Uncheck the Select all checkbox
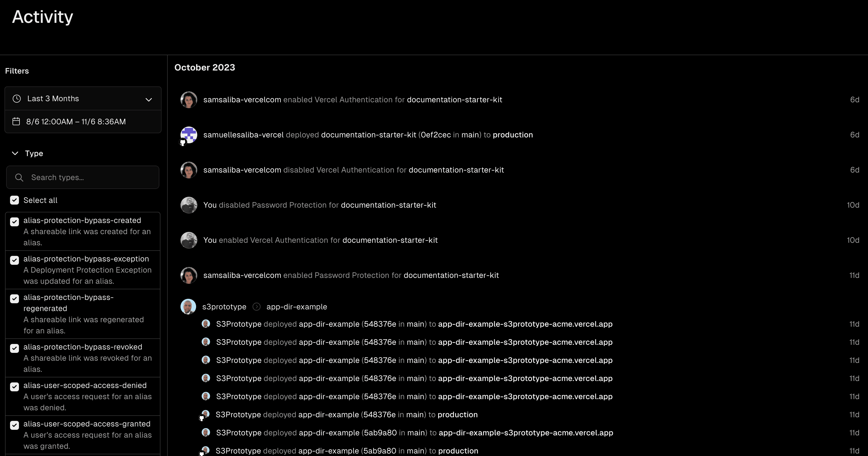 (14, 200)
